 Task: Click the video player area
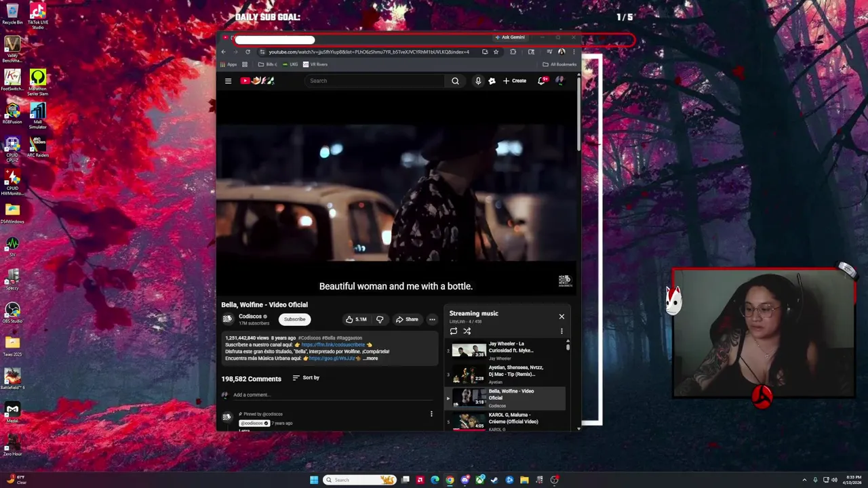click(x=396, y=195)
